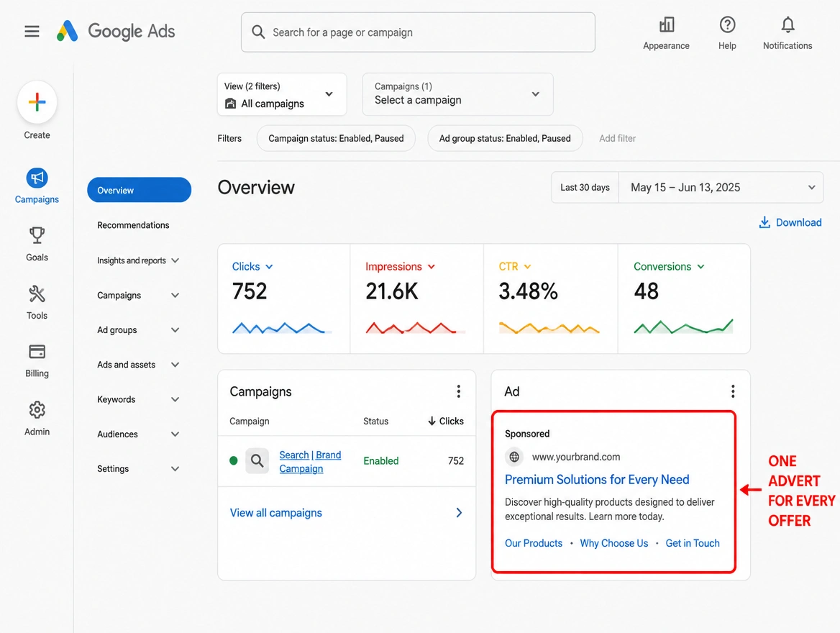Viewport: 840px width, 633px height.
Task: Click the Get in Touch sitelink
Action: [692, 543]
